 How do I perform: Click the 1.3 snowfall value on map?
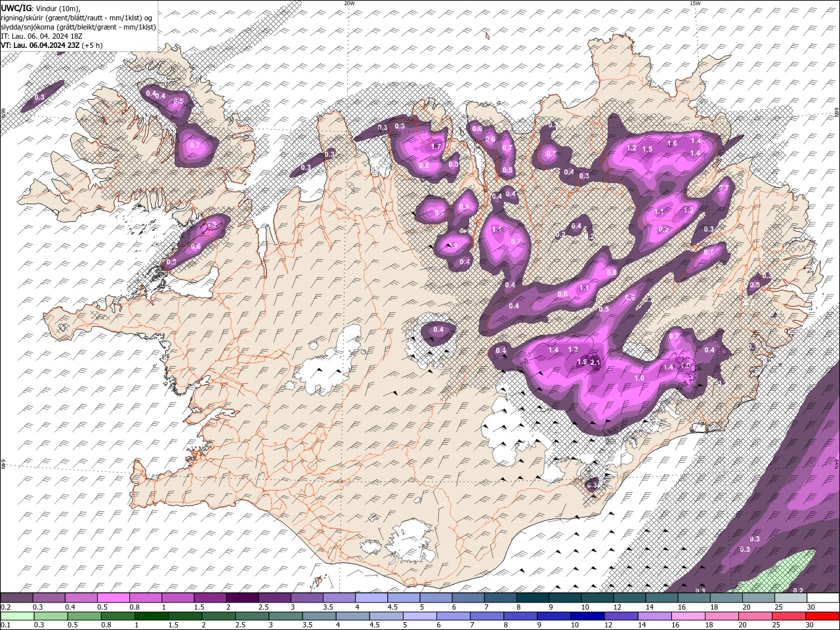[573, 350]
